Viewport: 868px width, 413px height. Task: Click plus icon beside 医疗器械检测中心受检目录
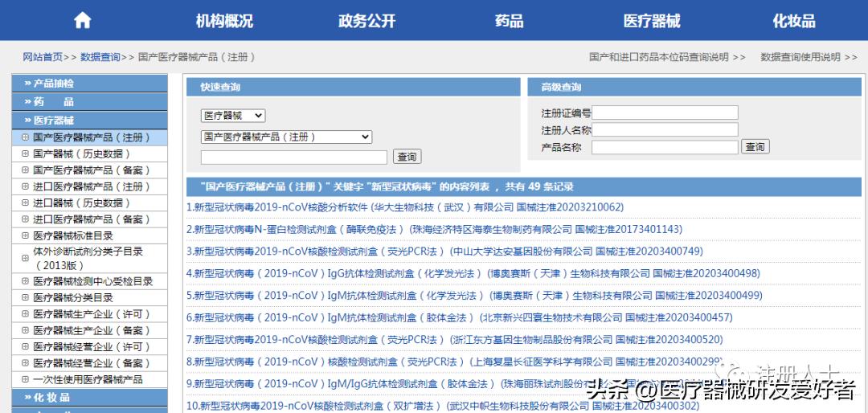point(25,281)
